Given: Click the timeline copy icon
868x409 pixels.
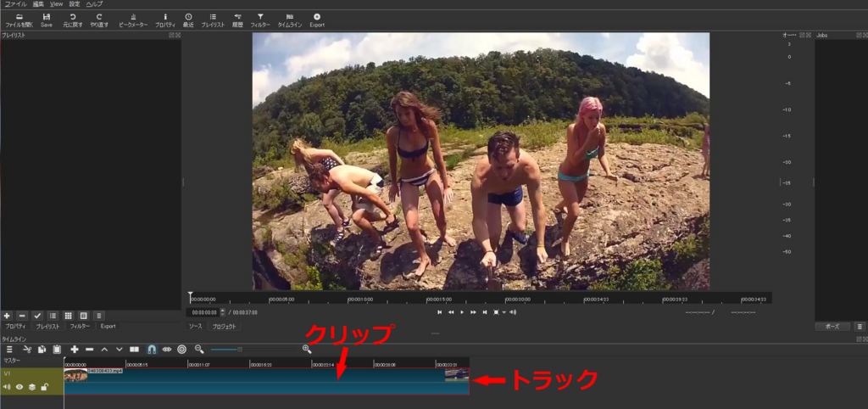Looking at the screenshot, I should pyautogui.click(x=42, y=349).
